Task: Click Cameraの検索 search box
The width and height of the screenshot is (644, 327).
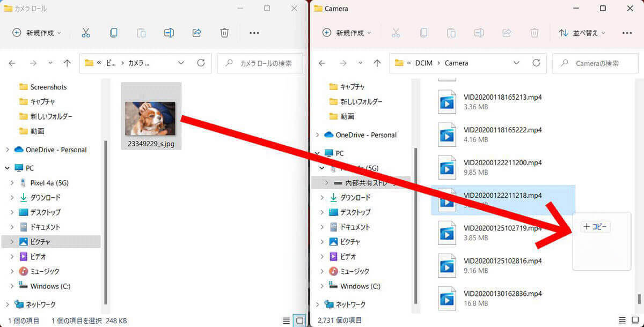Action: [595, 63]
